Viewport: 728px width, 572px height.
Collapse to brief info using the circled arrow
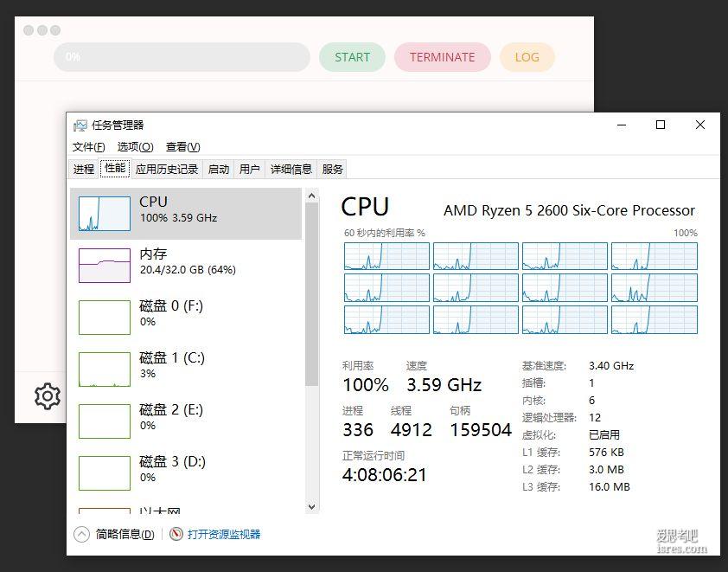click(x=81, y=535)
